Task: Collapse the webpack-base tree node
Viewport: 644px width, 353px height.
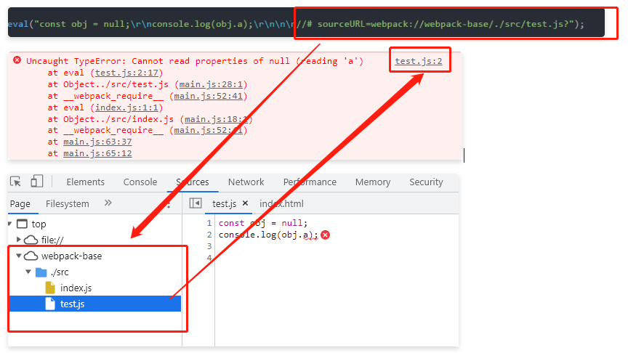Action: [18, 256]
